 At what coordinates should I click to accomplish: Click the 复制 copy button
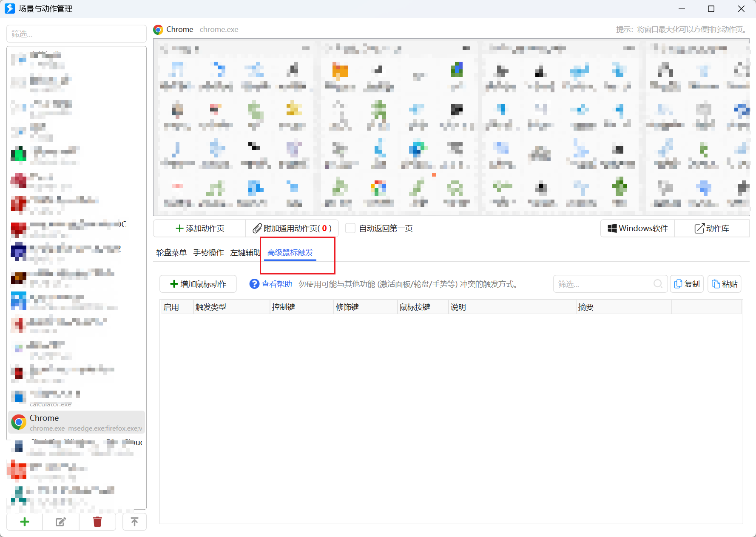[x=687, y=284]
